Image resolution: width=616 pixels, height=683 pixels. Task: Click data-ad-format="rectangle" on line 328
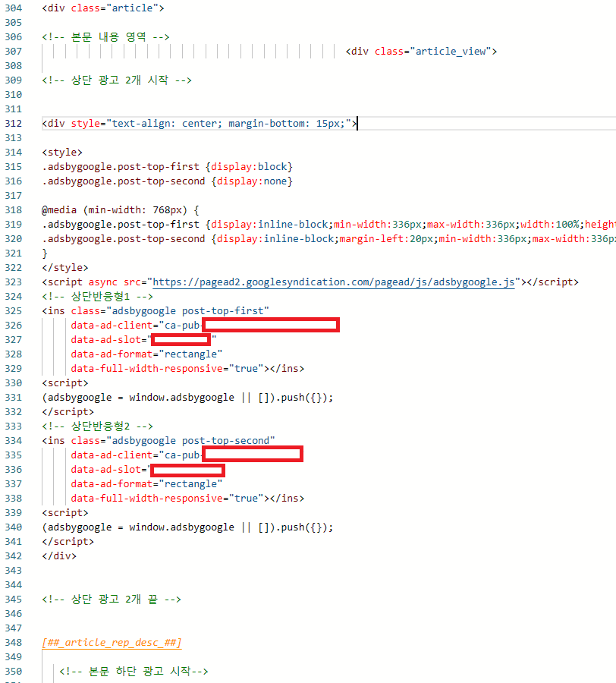click(x=146, y=354)
